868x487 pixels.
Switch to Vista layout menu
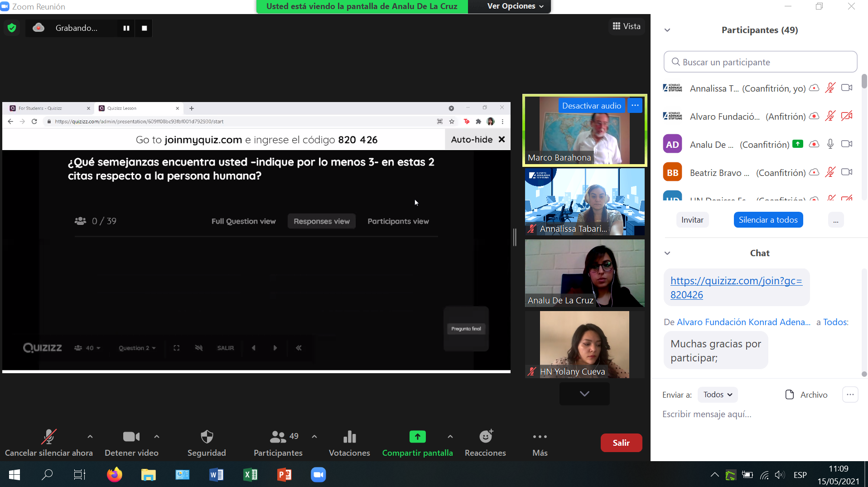tap(627, 26)
